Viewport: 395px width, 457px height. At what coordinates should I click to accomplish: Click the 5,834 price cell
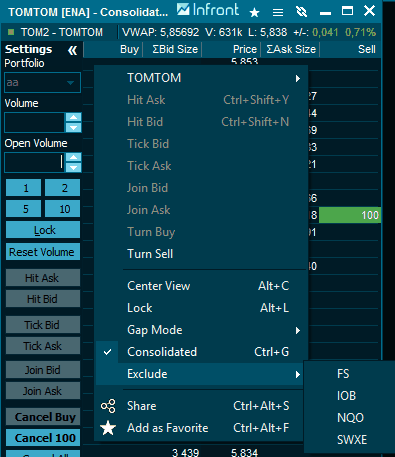[244, 452]
